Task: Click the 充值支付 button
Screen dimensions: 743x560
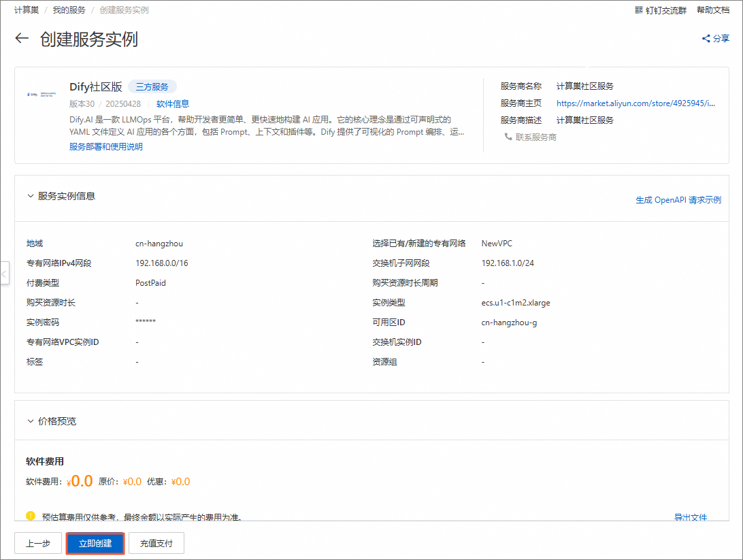Action: coord(156,544)
